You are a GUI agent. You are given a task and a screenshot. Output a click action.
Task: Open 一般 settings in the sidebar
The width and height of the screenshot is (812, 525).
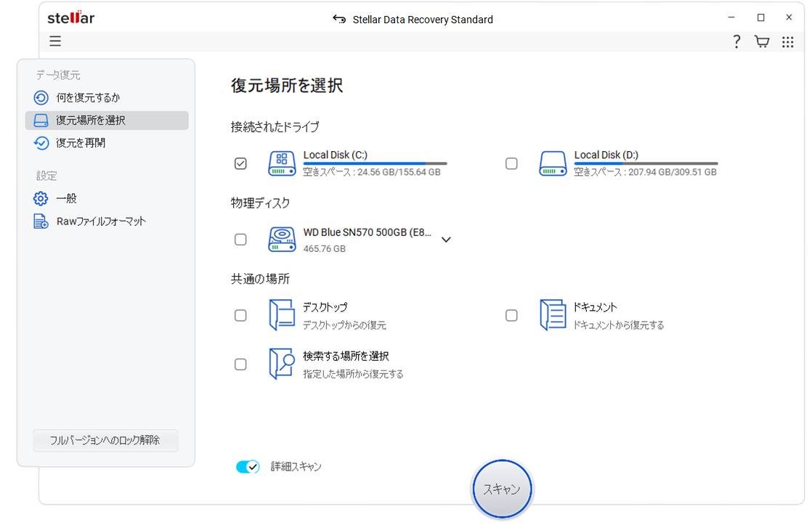[x=107, y=198]
